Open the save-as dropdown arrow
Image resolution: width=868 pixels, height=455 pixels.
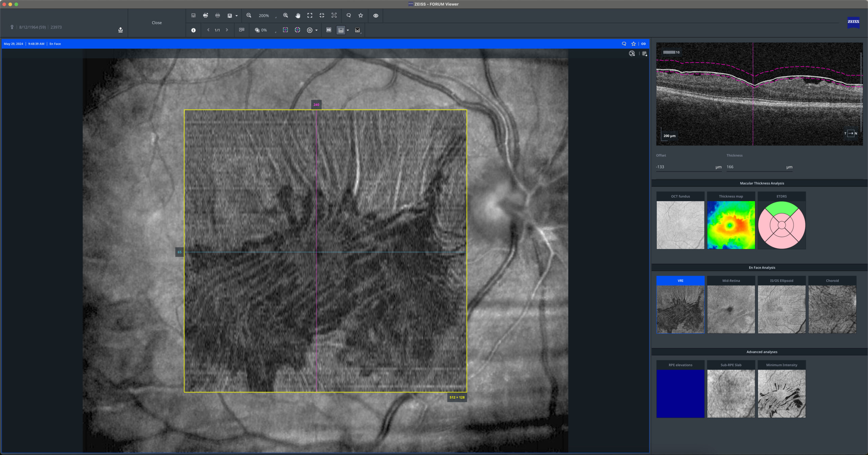coord(236,16)
